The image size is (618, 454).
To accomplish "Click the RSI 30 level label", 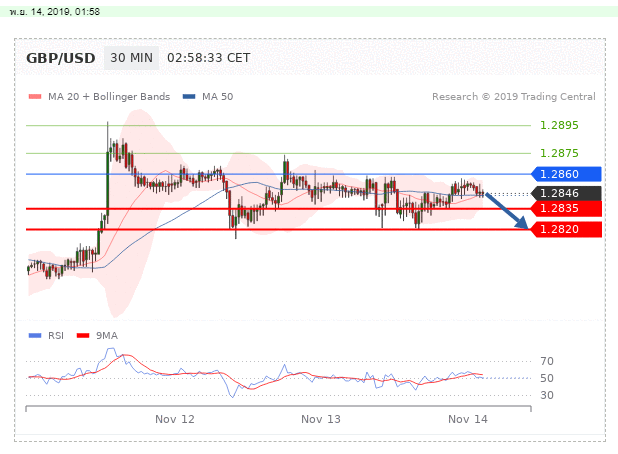I will [546, 395].
